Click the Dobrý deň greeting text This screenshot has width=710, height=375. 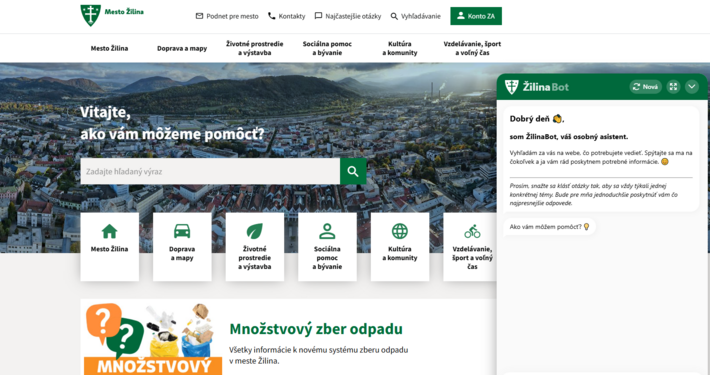(537, 119)
